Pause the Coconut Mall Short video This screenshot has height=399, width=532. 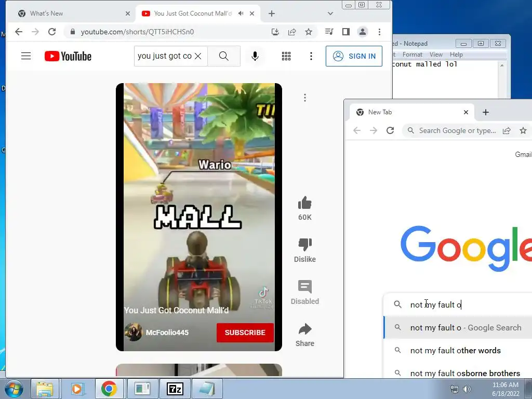(199, 217)
